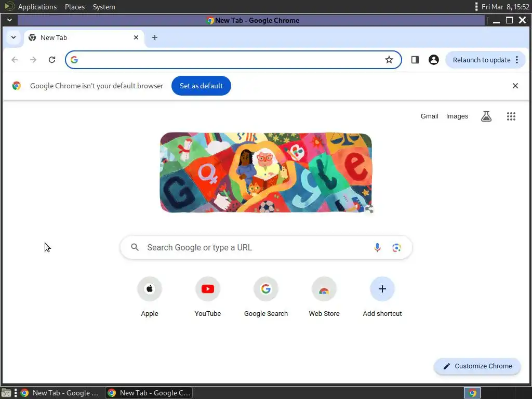This screenshot has width=532, height=399.
Task: Open the window menu chevron in title bar
Action: [x=9, y=20]
